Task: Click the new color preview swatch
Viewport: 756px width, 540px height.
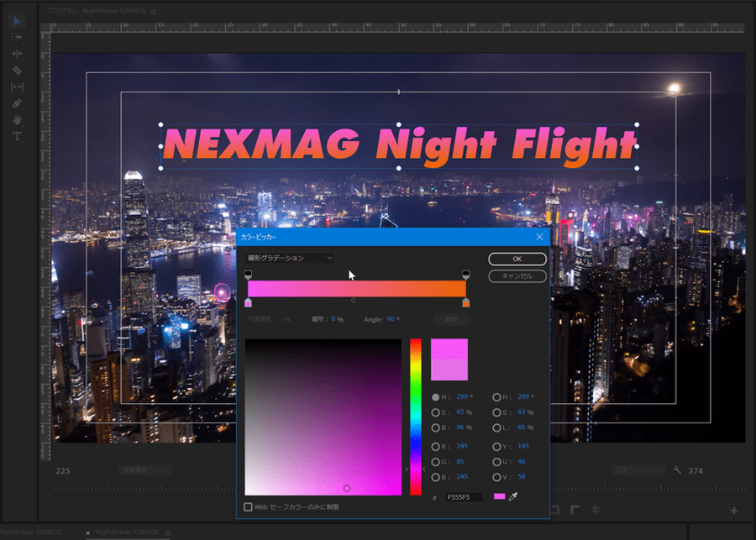Action: click(x=449, y=349)
